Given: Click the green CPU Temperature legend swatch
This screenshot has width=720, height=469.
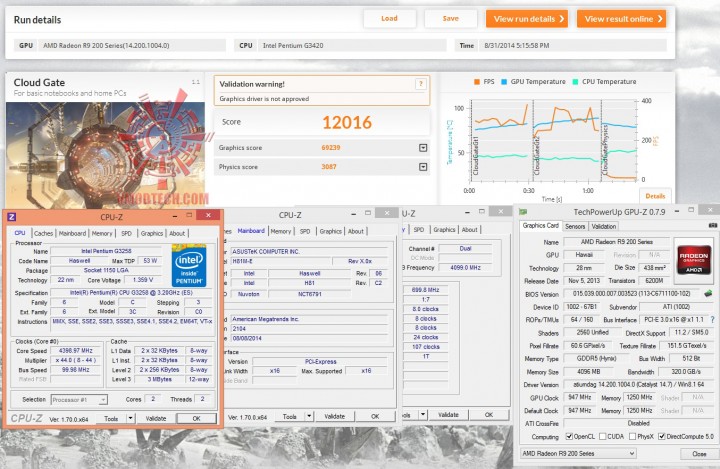Looking at the screenshot, I should click(x=575, y=82).
